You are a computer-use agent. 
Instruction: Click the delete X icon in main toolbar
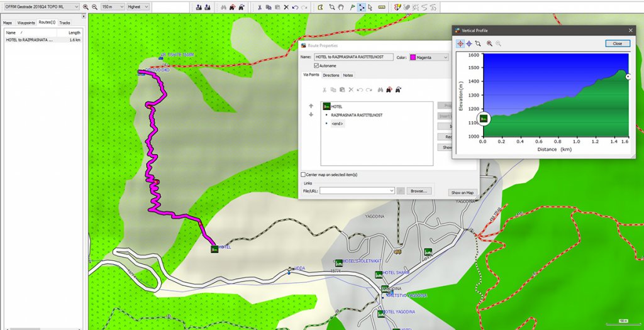click(286, 7)
